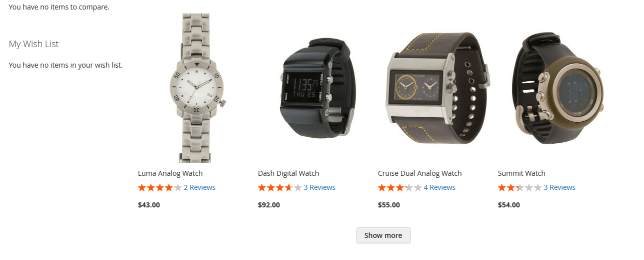Click the $92.00 price of Dash watch
Image resolution: width=644 pixels, height=260 pixels.
[269, 205]
